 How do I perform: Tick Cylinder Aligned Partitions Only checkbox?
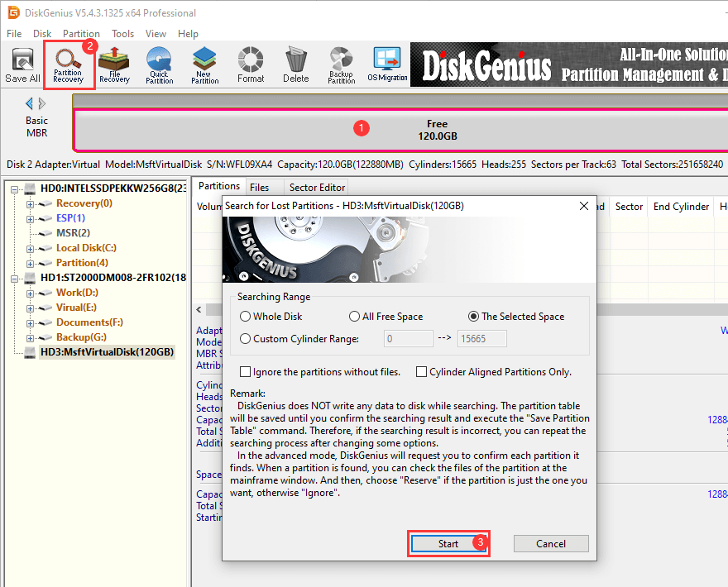[422, 372]
